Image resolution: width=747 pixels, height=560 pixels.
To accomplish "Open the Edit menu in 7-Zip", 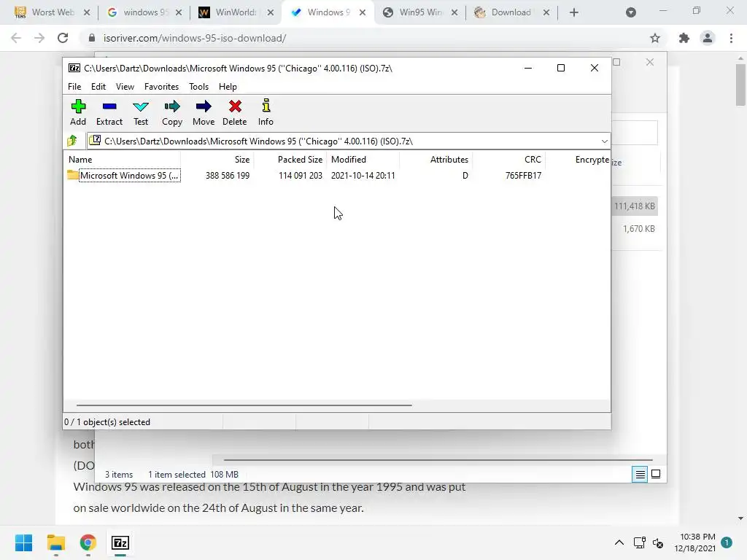I will click(98, 87).
